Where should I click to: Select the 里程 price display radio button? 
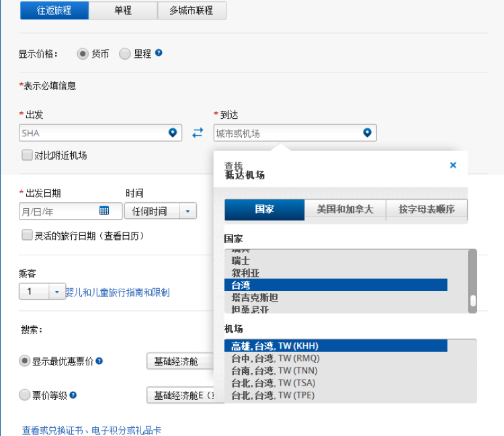tap(125, 54)
